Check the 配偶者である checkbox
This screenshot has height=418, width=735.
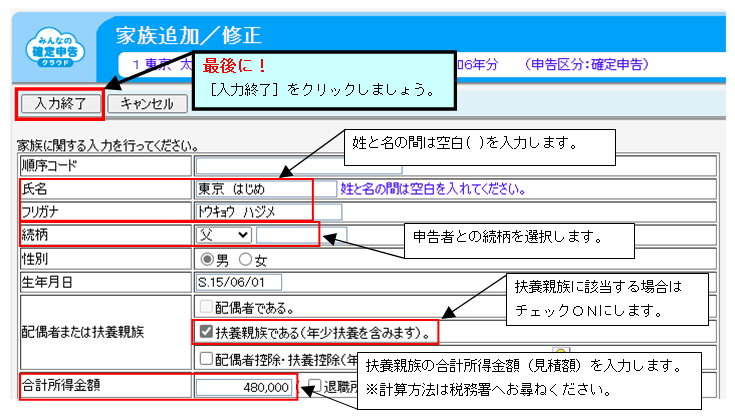coord(206,307)
